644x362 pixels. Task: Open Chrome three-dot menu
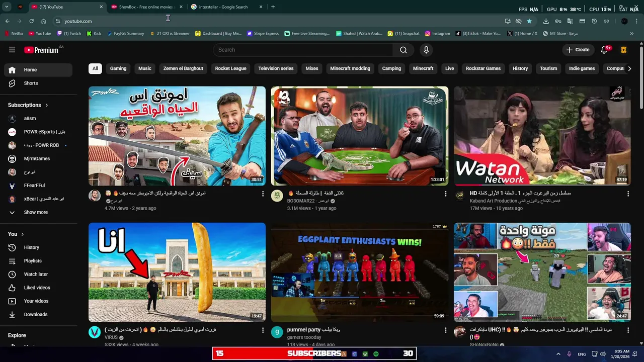click(x=636, y=21)
